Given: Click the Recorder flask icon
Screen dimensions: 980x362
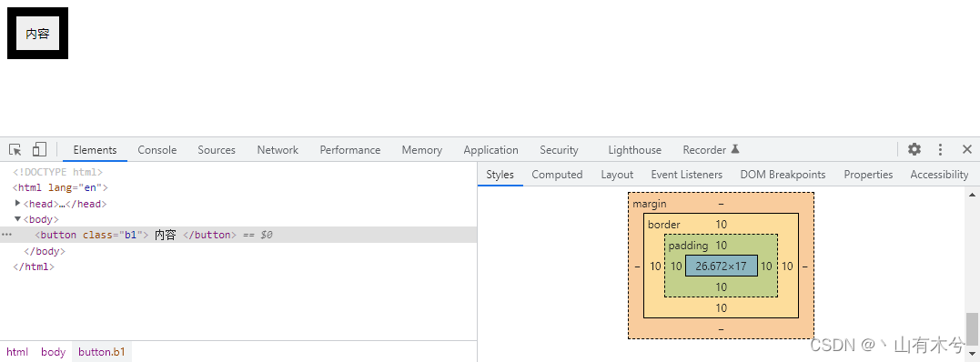Looking at the screenshot, I should (x=735, y=149).
